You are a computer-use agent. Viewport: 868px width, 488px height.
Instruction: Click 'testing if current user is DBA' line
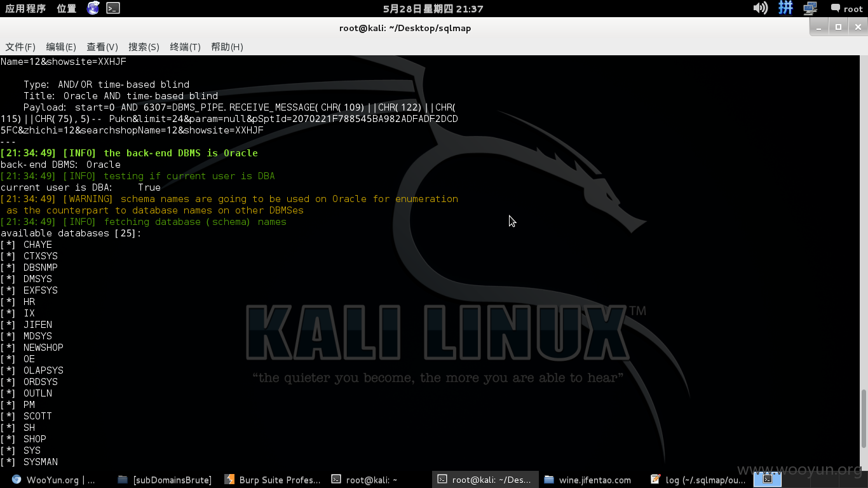pyautogui.click(x=138, y=176)
